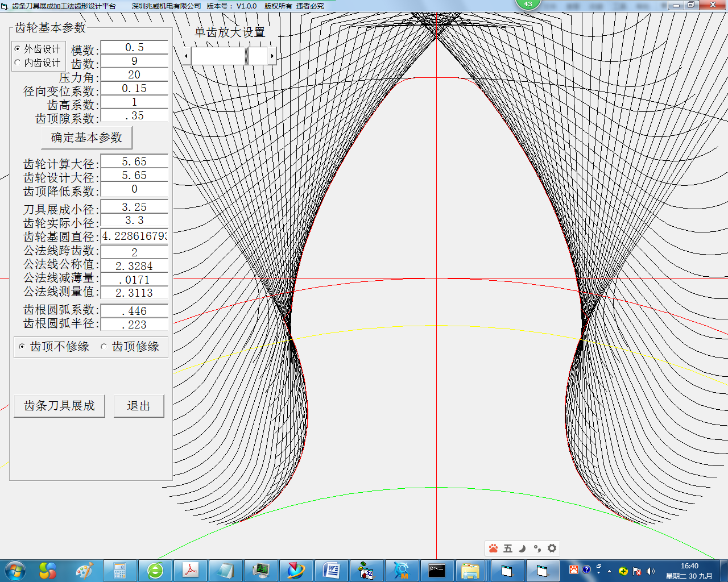728x582 pixels.
Task: Toggle the 五 Wubi input mode
Action: (x=508, y=548)
